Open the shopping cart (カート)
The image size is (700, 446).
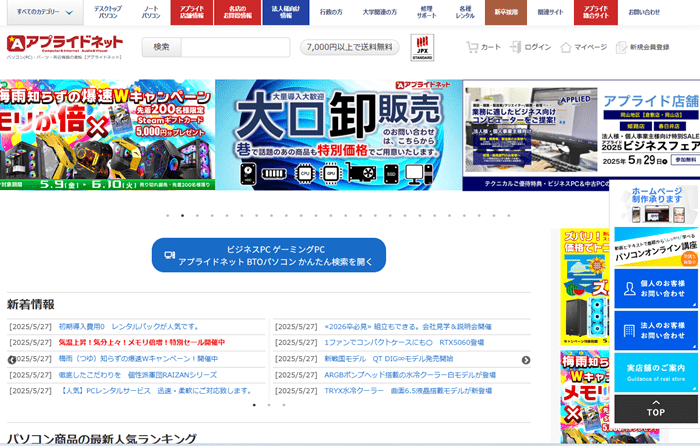[x=484, y=47]
